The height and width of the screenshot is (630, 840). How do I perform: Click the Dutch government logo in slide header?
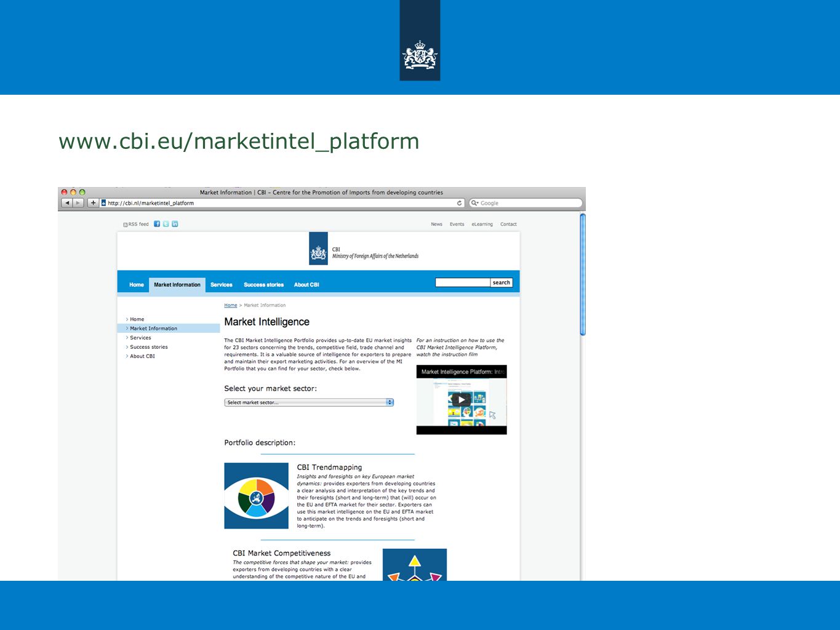point(420,41)
